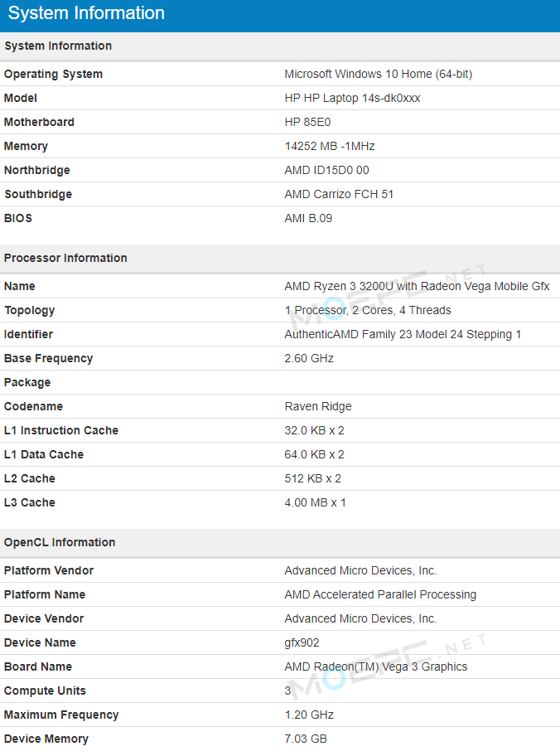Viewport: 560px width, 756px height.
Task: Click the 'L1 Instruction Cache' row label
Action: (61, 430)
